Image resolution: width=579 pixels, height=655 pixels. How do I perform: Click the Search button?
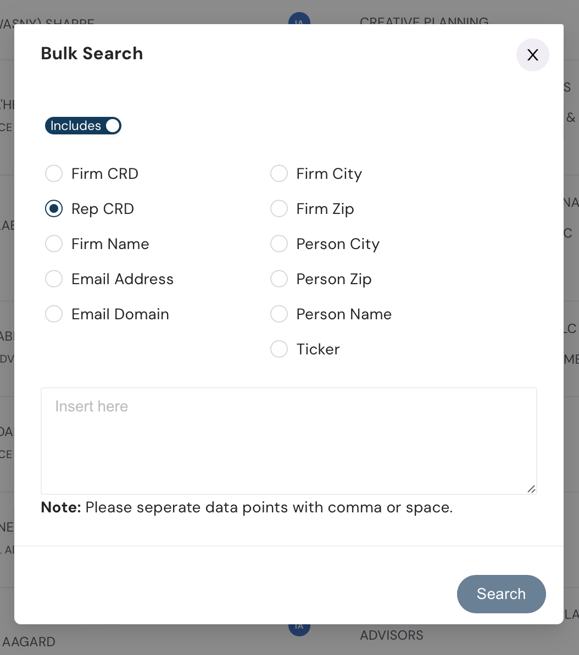coord(501,594)
